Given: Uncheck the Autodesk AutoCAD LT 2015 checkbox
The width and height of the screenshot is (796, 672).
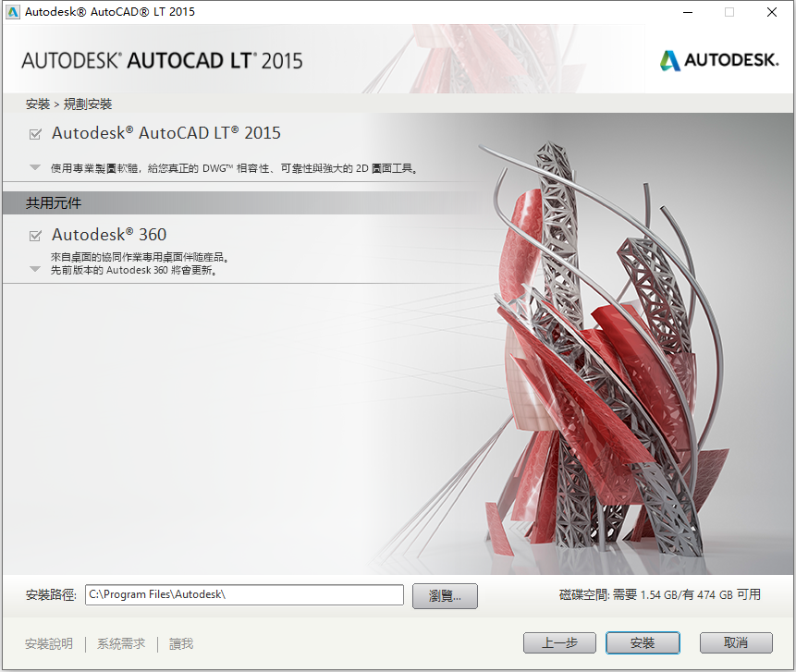Looking at the screenshot, I should [35, 134].
